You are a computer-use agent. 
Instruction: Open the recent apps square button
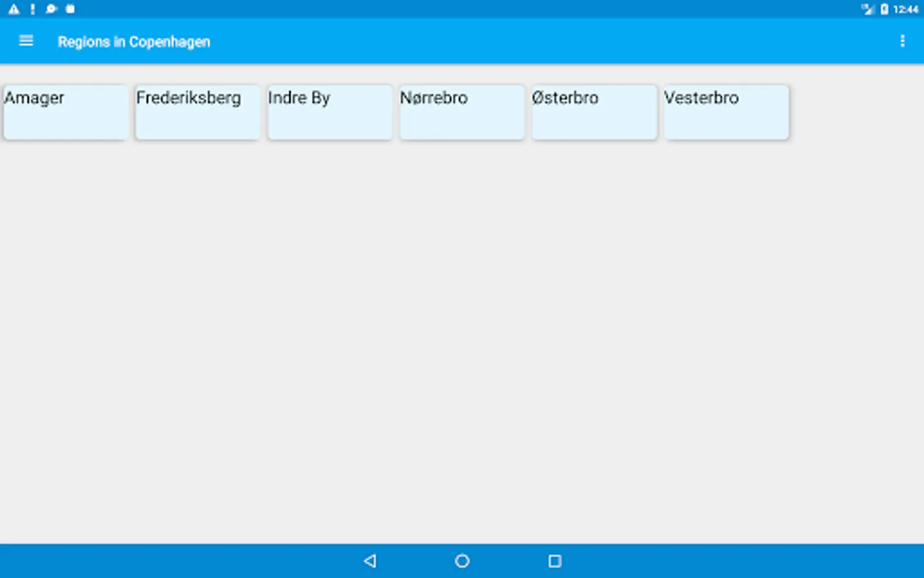[555, 561]
